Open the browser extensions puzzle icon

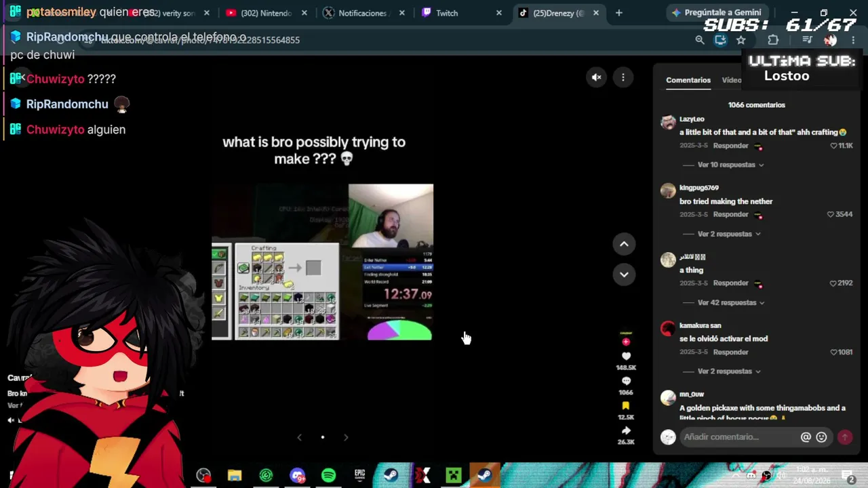(773, 40)
